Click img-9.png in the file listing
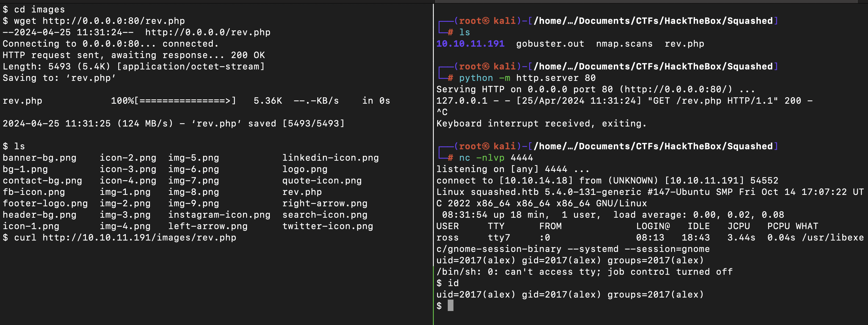This screenshot has height=325, width=868. (x=194, y=203)
